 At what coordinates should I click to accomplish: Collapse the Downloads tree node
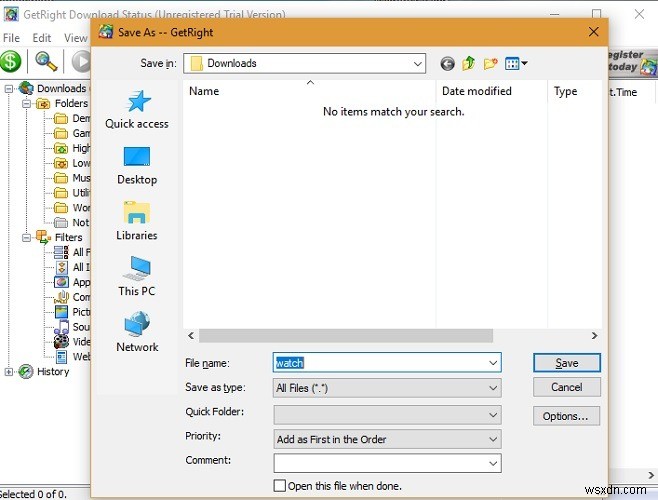(8, 89)
